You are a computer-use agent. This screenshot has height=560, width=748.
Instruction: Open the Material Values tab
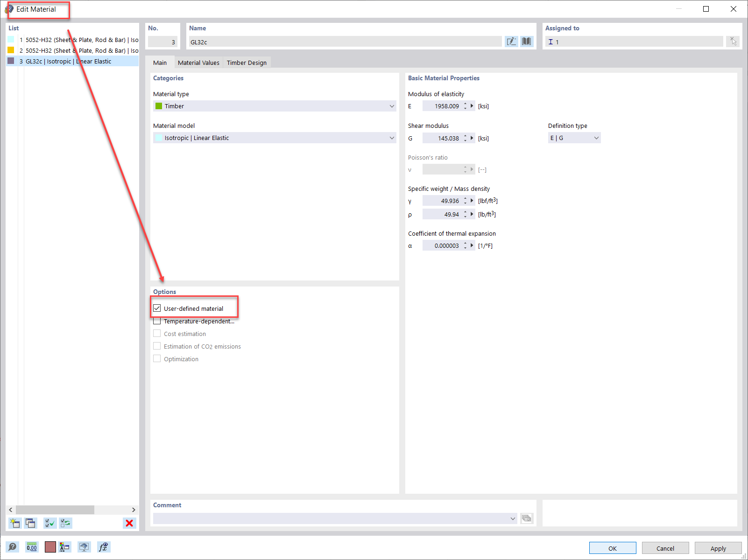pos(198,62)
